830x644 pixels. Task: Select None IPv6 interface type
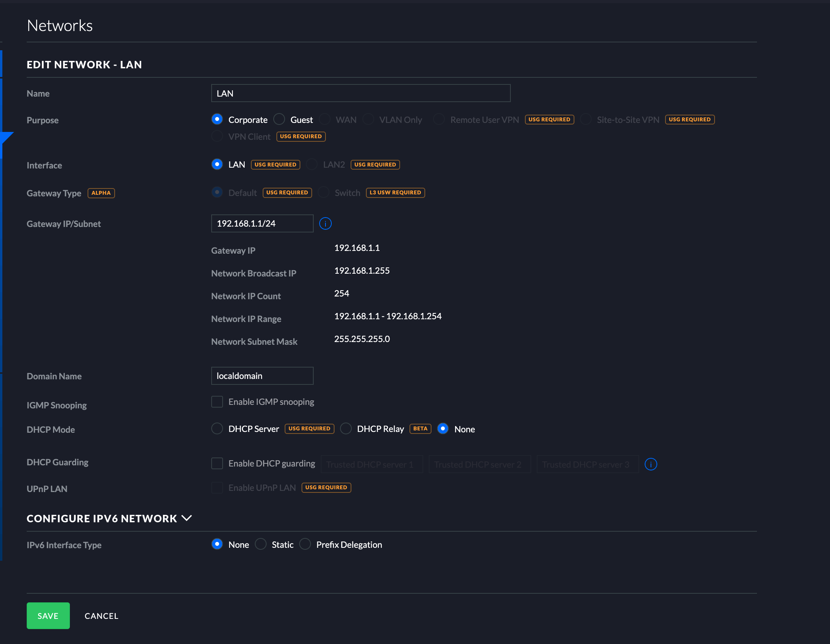point(217,544)
